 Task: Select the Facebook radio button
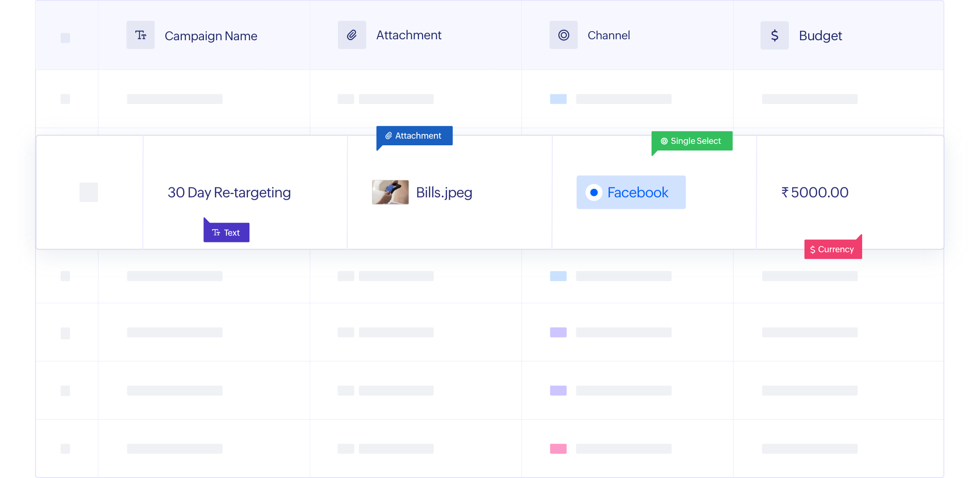tap(594, 192)
